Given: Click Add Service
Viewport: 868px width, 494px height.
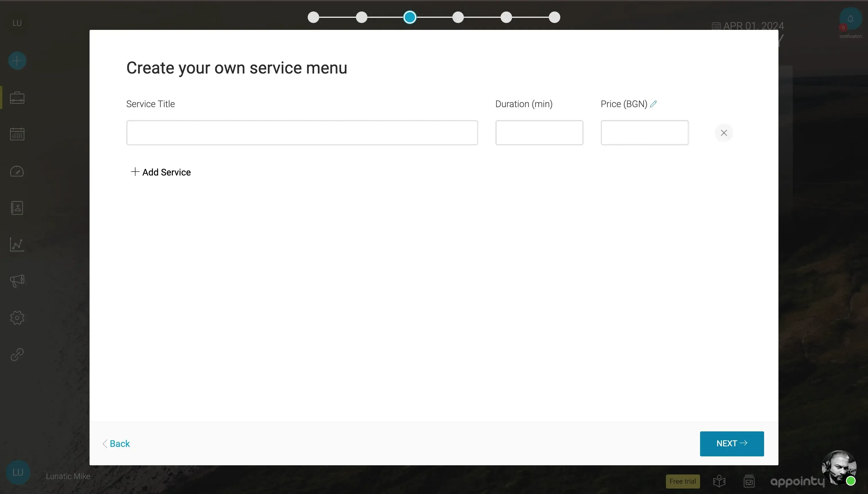Looking at the screenshot, I should 161,172.
